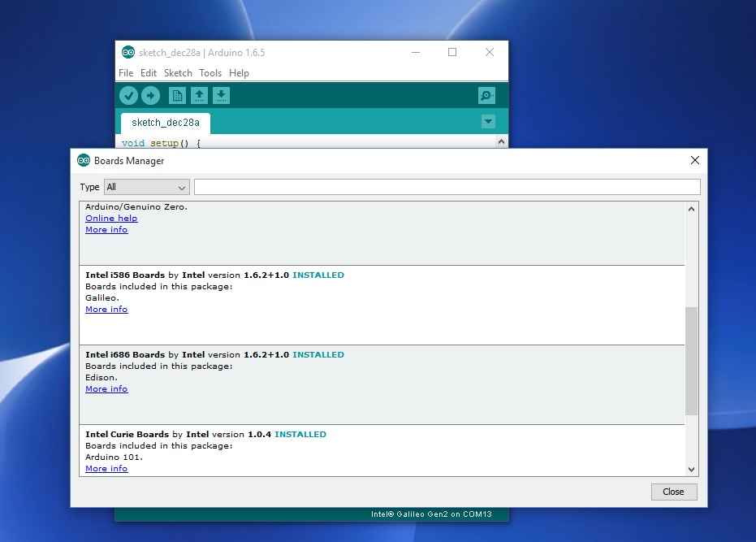Open the Edit menu
Image resolution: width=756 pixels, height=542 pixels.
coord(149,73)
